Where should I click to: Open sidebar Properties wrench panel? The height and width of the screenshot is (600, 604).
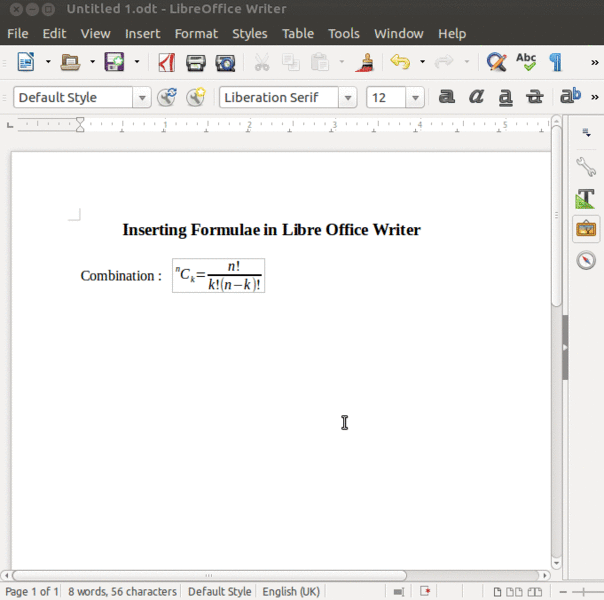click(586, 167)
